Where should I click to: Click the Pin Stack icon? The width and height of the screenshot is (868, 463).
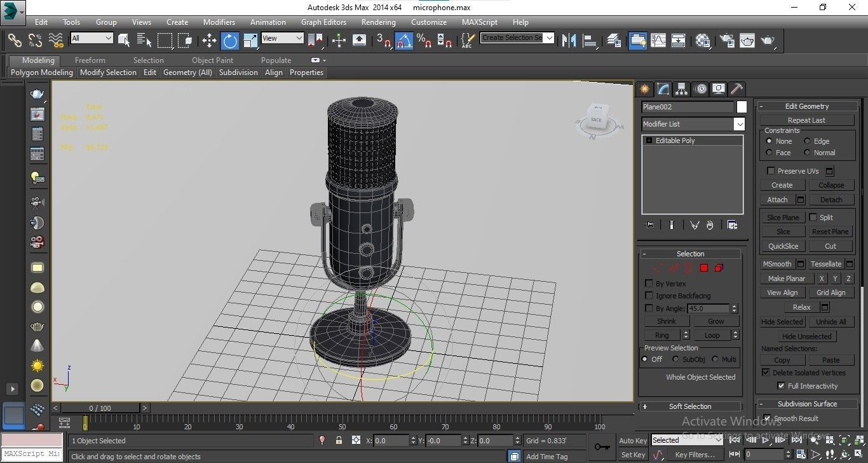click(649, 225)
